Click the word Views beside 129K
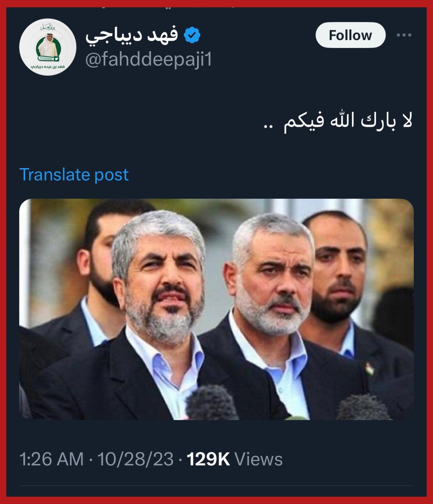Image resolution: width=433 pixels, height=504 pixels. point(258,459)
